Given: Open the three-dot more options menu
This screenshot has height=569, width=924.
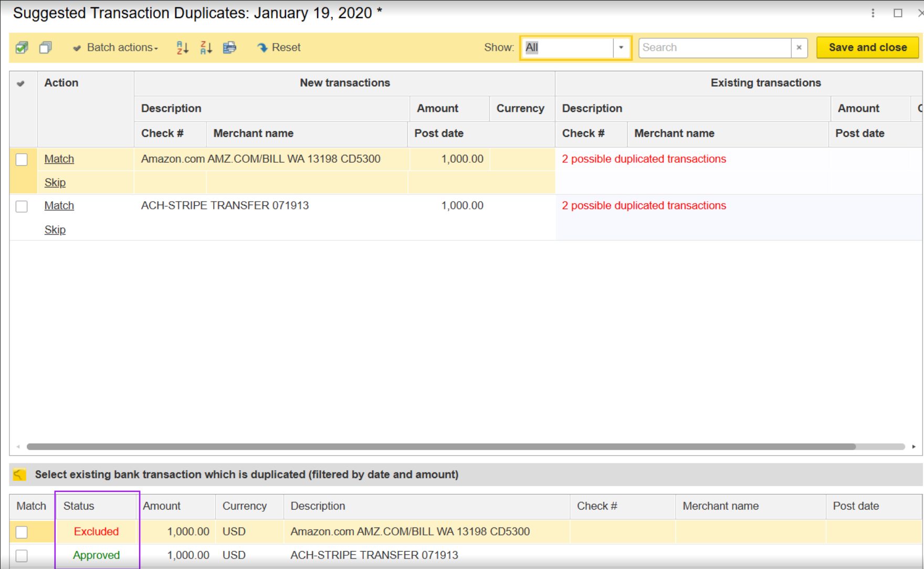Looking at the screenshot, I should (873, 13).
